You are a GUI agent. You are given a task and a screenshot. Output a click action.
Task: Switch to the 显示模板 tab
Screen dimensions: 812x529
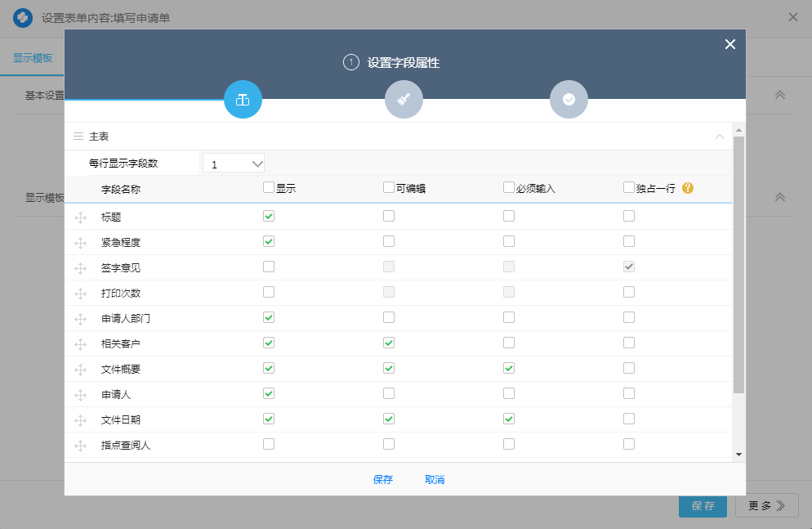[33, 59]
